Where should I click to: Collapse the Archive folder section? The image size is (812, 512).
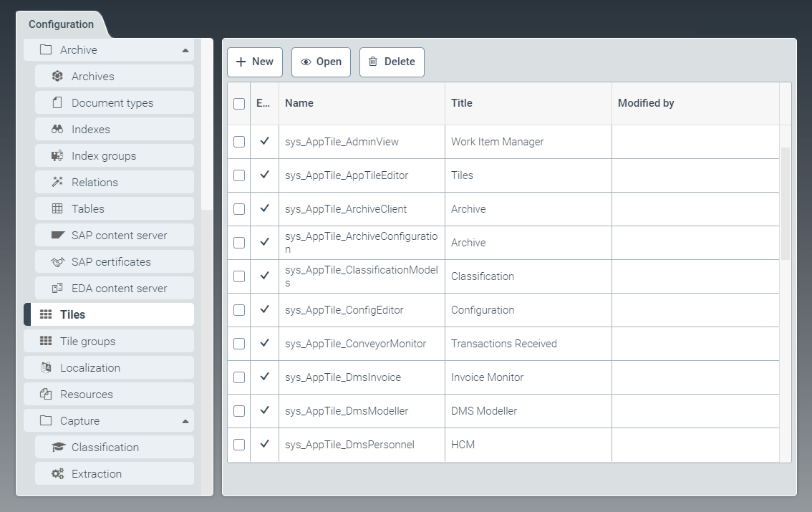pyautogui.click(x=185, y=50)
